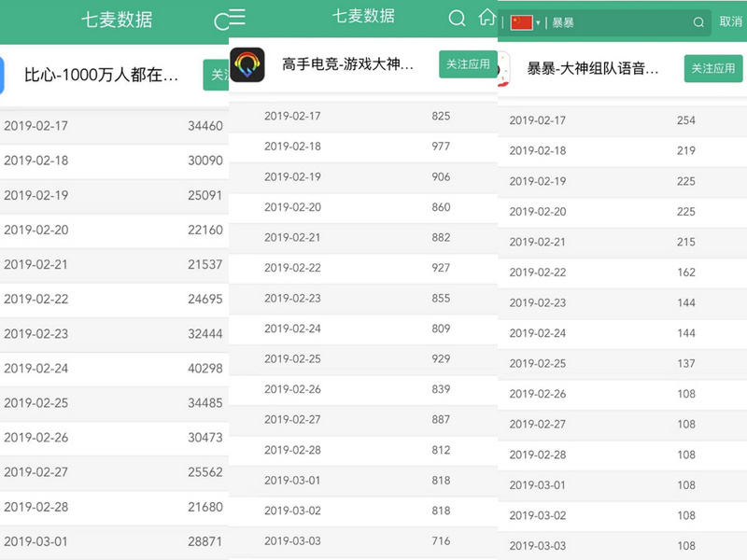Viewport: 747px width, 560px height.
Task: Click the China flag icon
Action: pyautogui.click(x=521, y=22)
